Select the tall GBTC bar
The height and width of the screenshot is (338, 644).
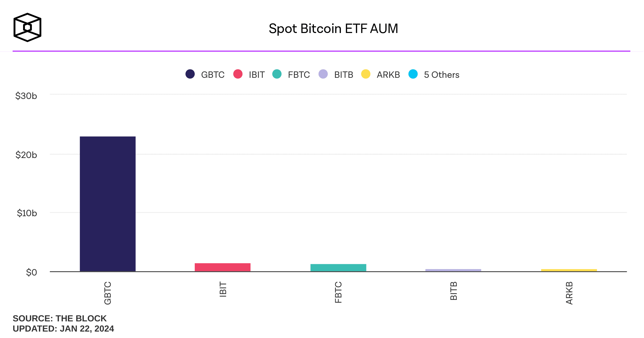pyautogui.click(x=108, y=204)
